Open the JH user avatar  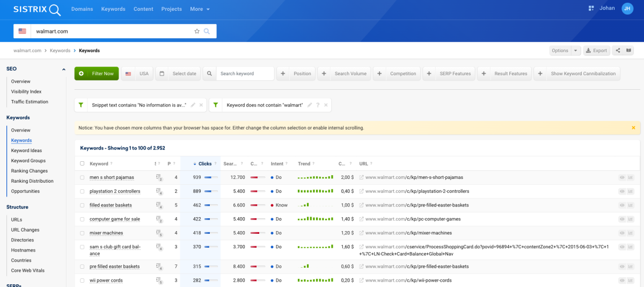click(x=627, y=8)
